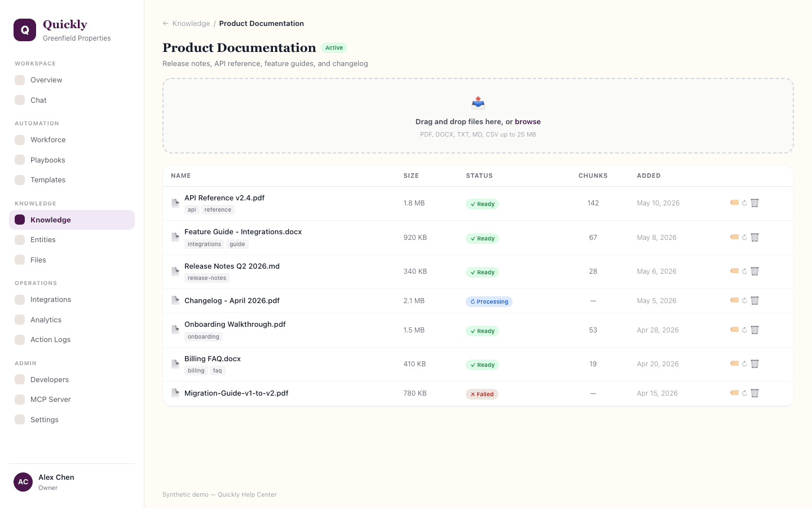Open Entities page
Image resolution: width=812 pixels, height=508 pixels.
pyautogui.click(x=72, y=240)
